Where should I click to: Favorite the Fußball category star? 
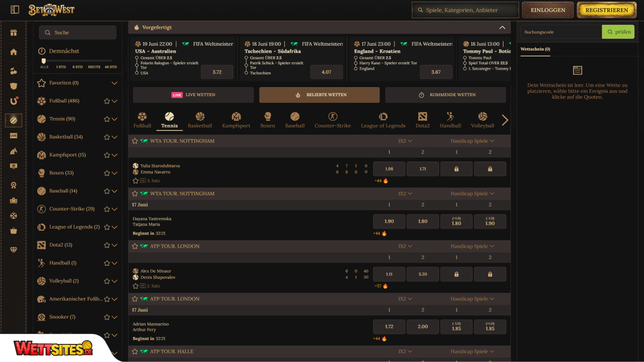(107, 101)
